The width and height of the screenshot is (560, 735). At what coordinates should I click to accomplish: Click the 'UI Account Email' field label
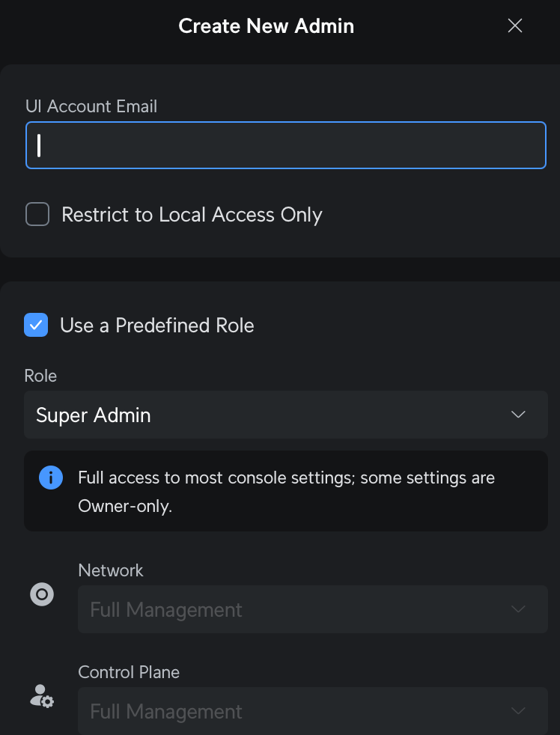point(91,106)
